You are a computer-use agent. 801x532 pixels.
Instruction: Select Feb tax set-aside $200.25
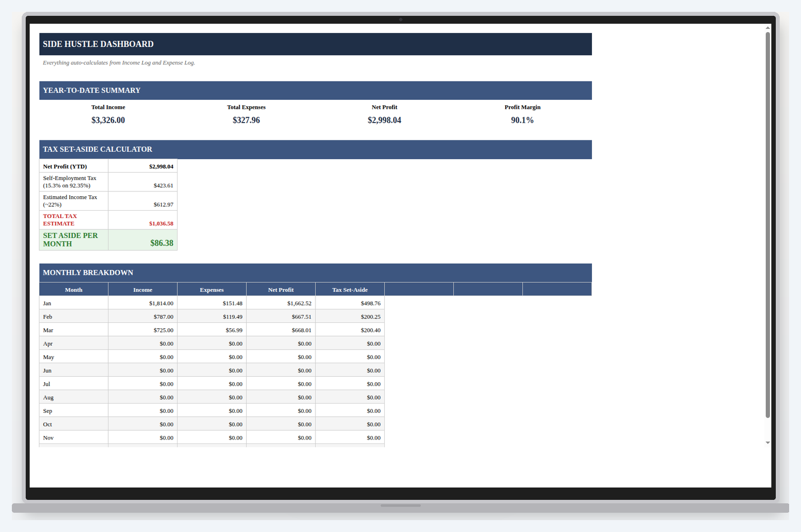point(350,316)
